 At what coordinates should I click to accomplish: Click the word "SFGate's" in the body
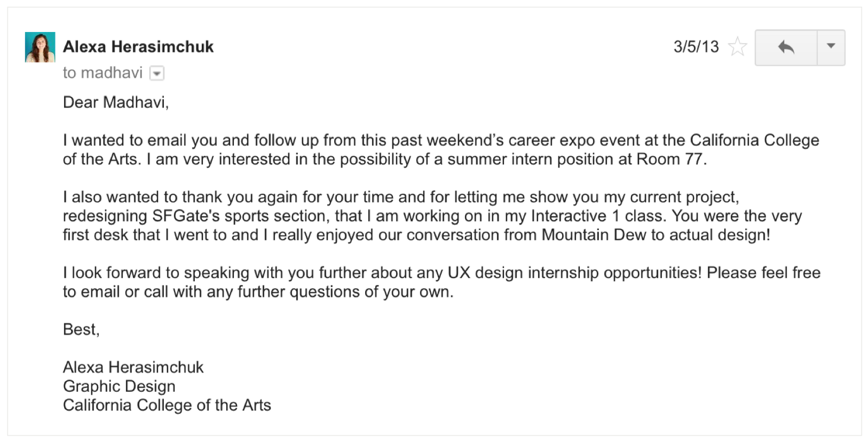pyautogui.click(x=186, y=216)
